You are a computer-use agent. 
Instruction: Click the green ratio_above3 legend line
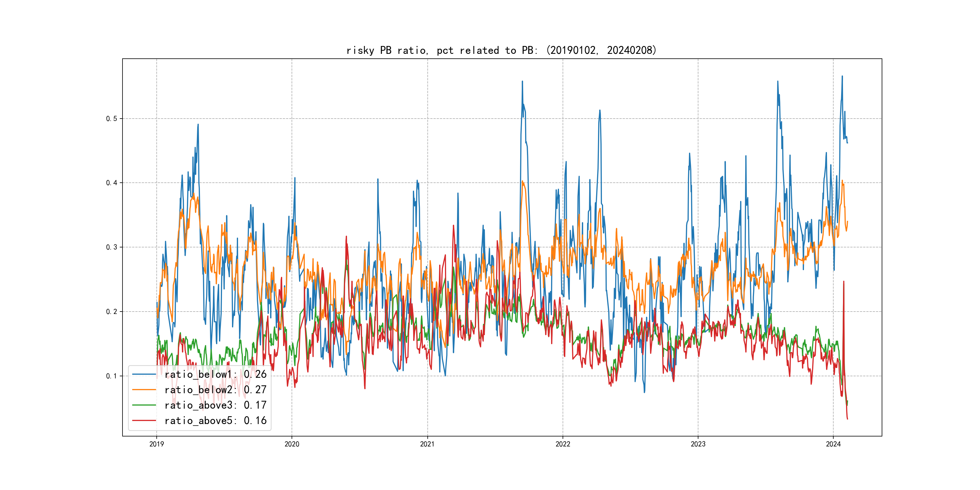[x=144, y=405]
